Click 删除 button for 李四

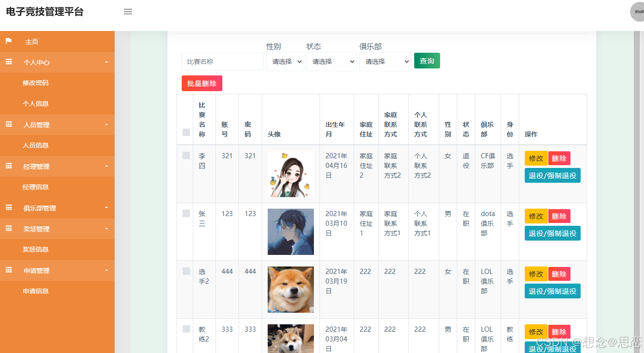559,158
